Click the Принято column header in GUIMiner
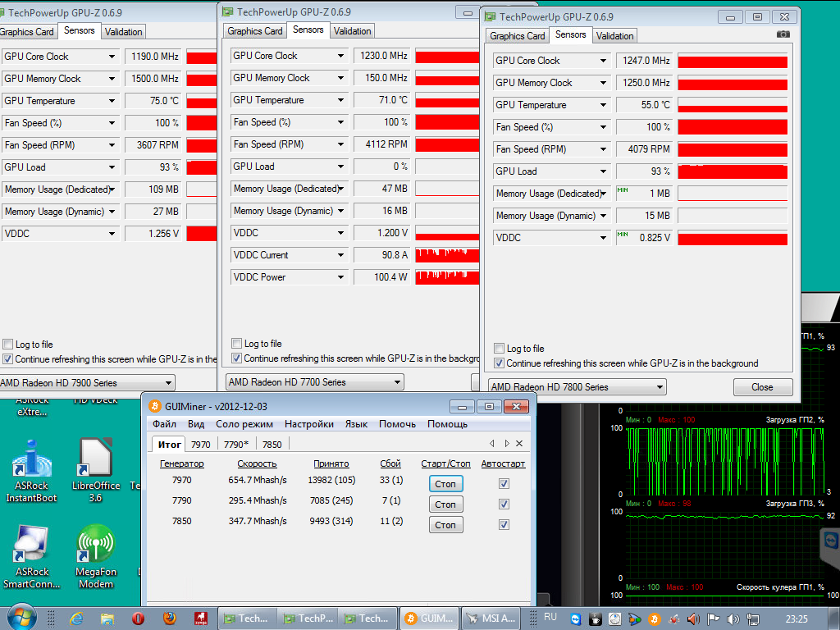 (x=331, y=463)
